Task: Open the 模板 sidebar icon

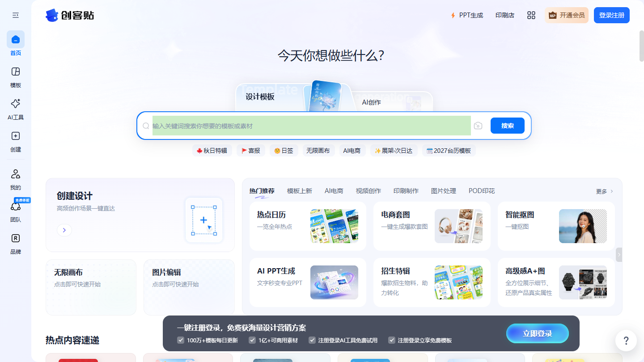Action: pyautogui.click(x=16, y=72)
